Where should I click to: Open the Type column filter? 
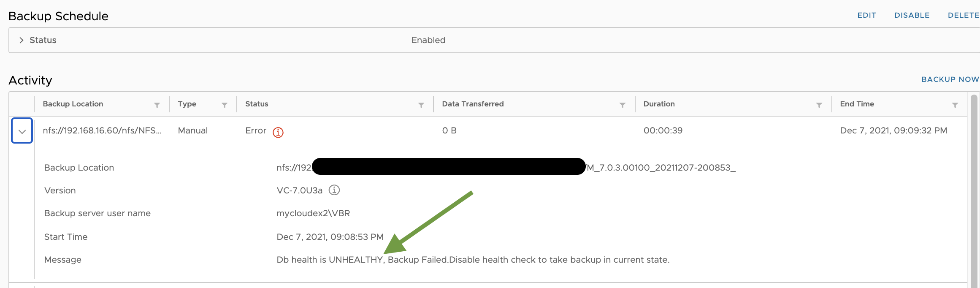click(225, 105)
